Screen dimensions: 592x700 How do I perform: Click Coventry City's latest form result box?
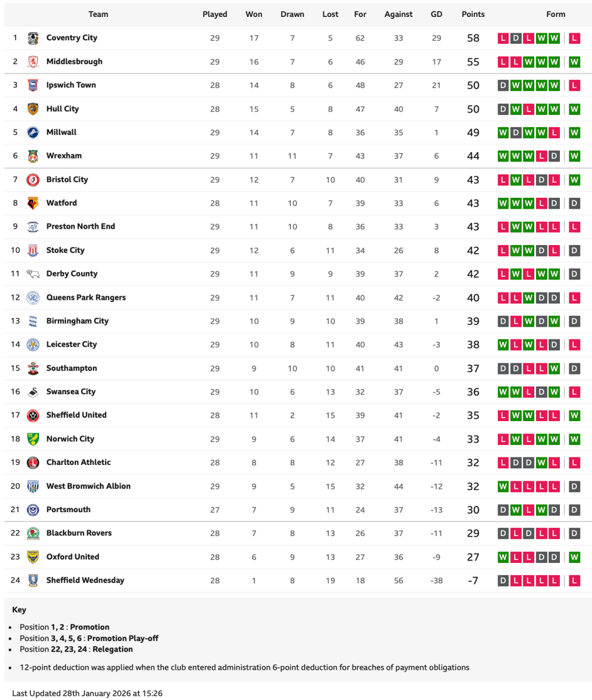[574, 38]
